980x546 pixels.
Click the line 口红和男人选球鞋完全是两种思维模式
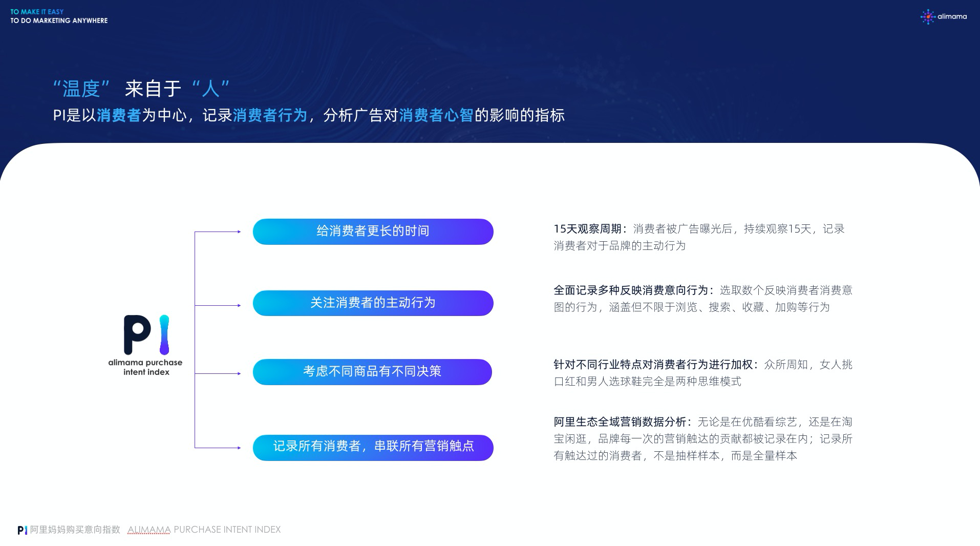coord(647,382)
